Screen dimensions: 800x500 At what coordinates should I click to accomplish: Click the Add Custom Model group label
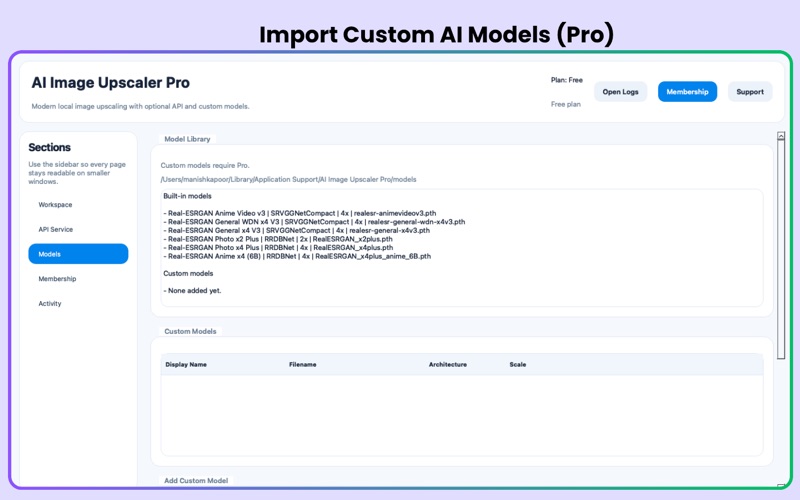(x=196, y=481)
